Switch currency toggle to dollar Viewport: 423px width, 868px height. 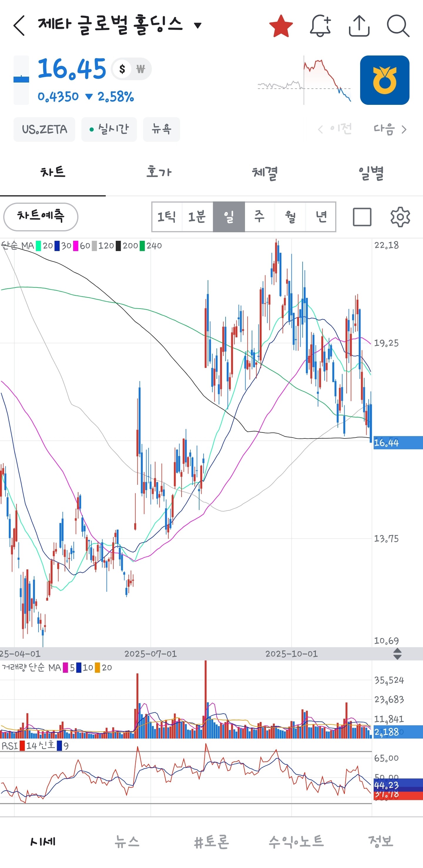point(122,69)
